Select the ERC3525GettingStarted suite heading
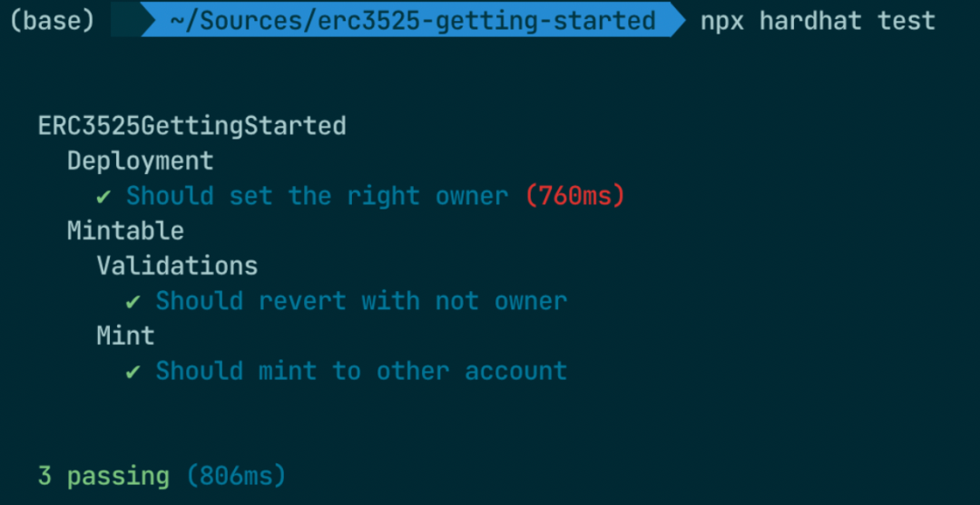 (191, 127)
